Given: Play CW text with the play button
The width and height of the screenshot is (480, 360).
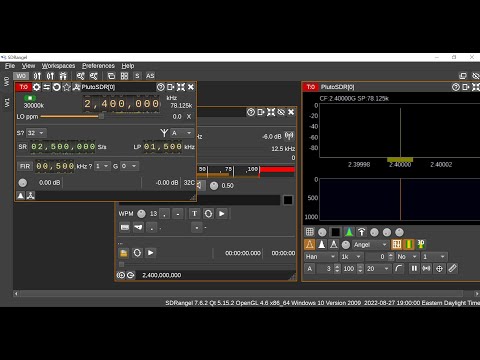Looking at the screenshot, I should point(222,214).
